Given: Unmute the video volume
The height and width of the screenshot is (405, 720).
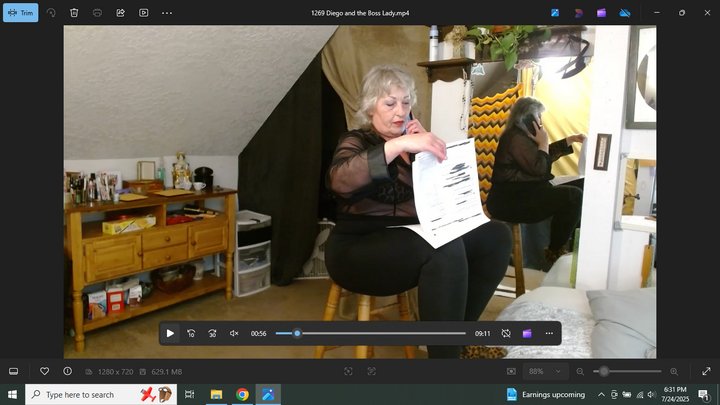Looking at the screenshot, I should 234,333.
